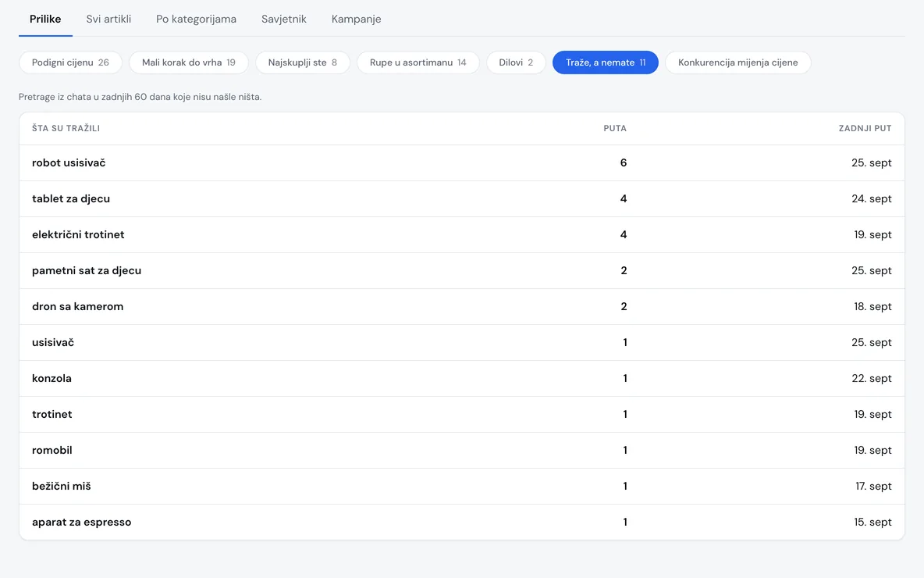Click the 17. sept date for bežični miš
This screenshot has width=924, height=578.
pos(873,487)
